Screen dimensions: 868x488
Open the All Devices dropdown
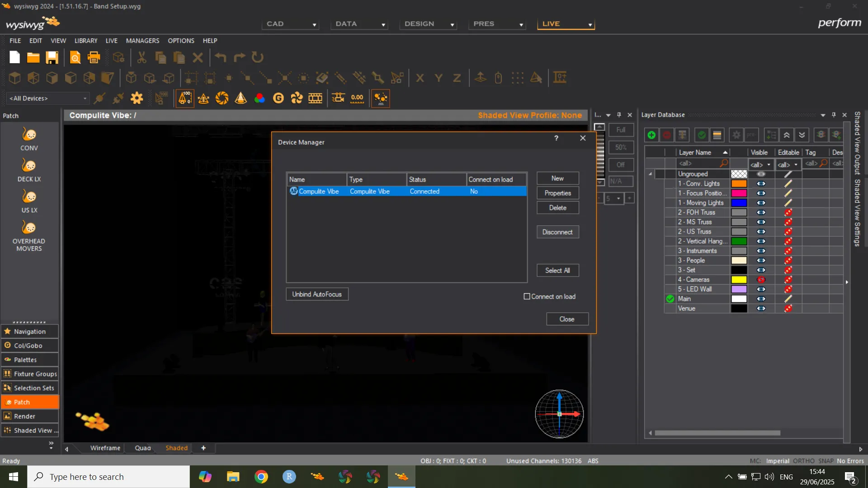48,98
